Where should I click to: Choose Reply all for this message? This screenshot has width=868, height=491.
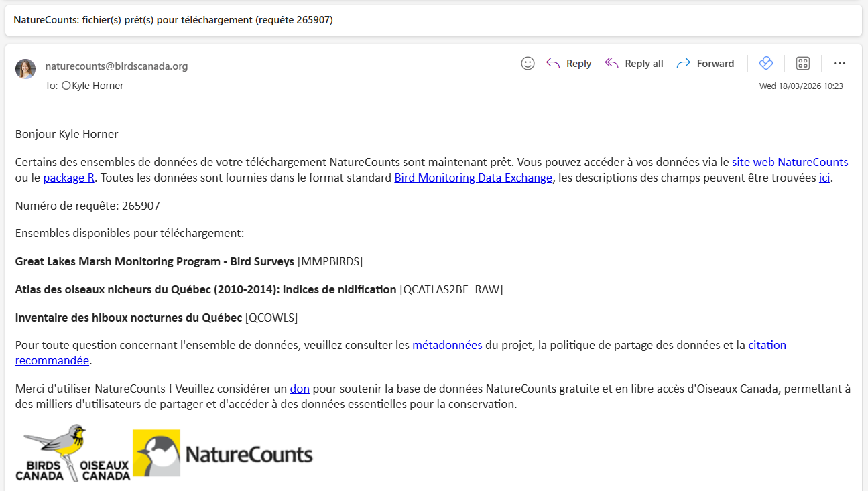click(634, 64)
